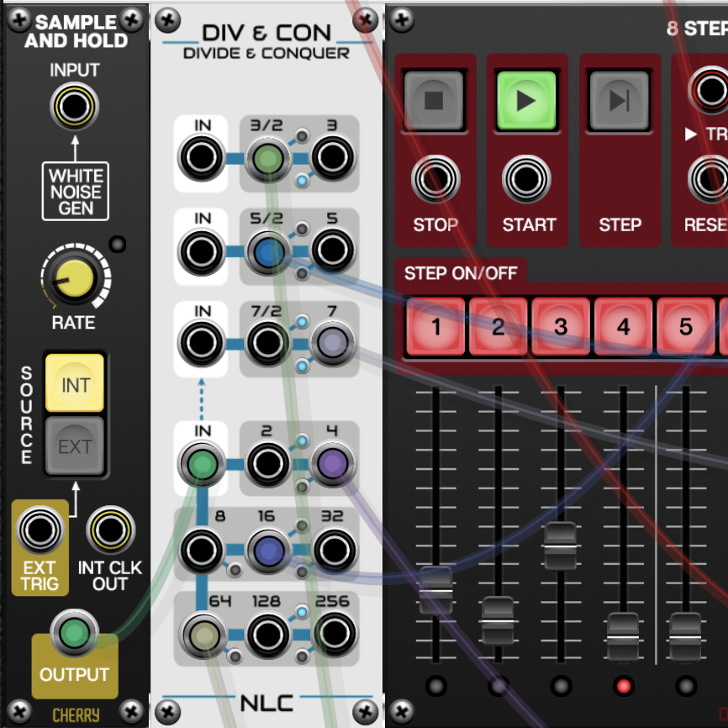The width and height of the screenshot is (728, 728).
Task: Move the step 5 fader
Action: coord(686,636)
